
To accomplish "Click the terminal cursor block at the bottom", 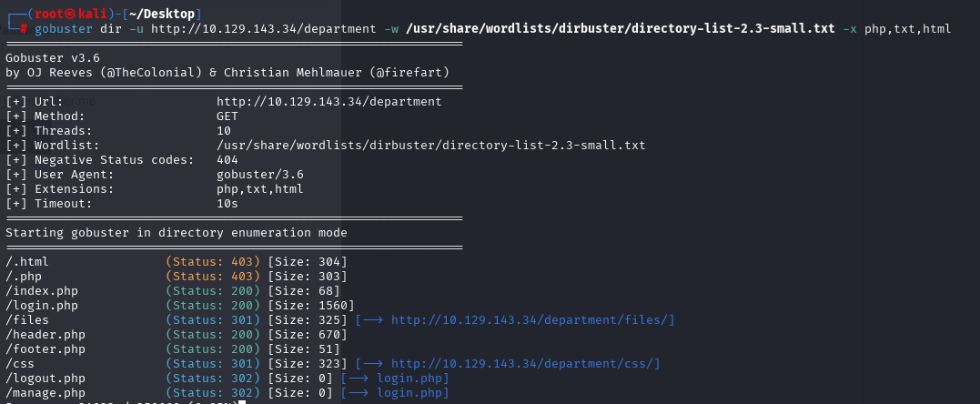I will coord(242,401).
